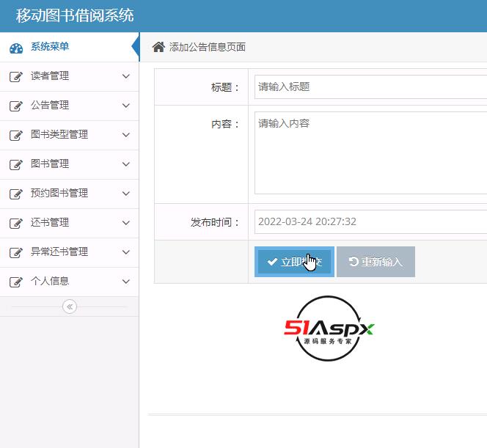Click the home icon in the breadcrumb
The image size is (487, 448).
click(x=158, y=47)
